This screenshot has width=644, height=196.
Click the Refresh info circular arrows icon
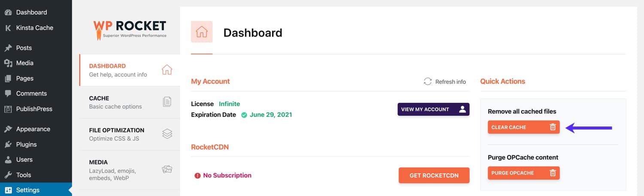pos(428,81)
